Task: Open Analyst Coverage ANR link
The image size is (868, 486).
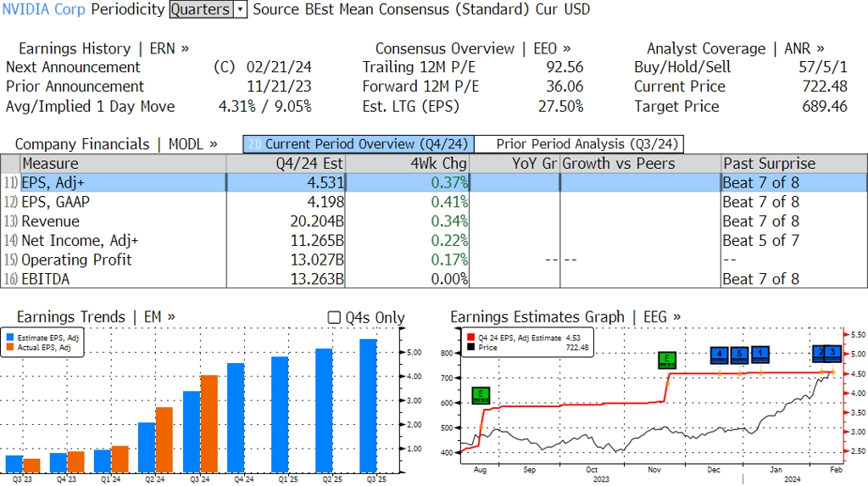Action: (x=736, y=48)
